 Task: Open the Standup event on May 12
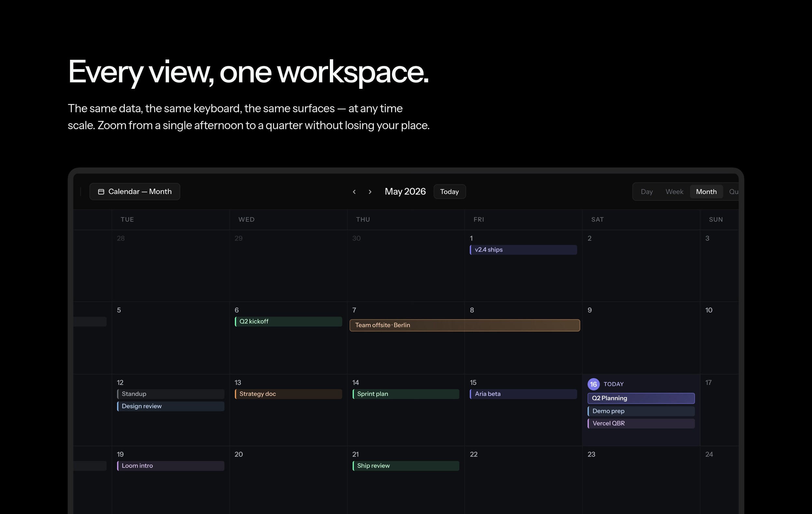coord(170,394)
